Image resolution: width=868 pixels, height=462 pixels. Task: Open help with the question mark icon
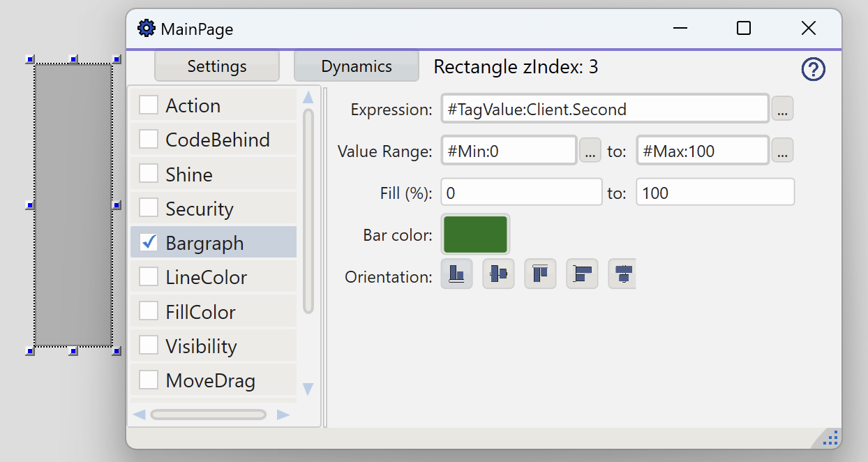(x=813, y=69)
